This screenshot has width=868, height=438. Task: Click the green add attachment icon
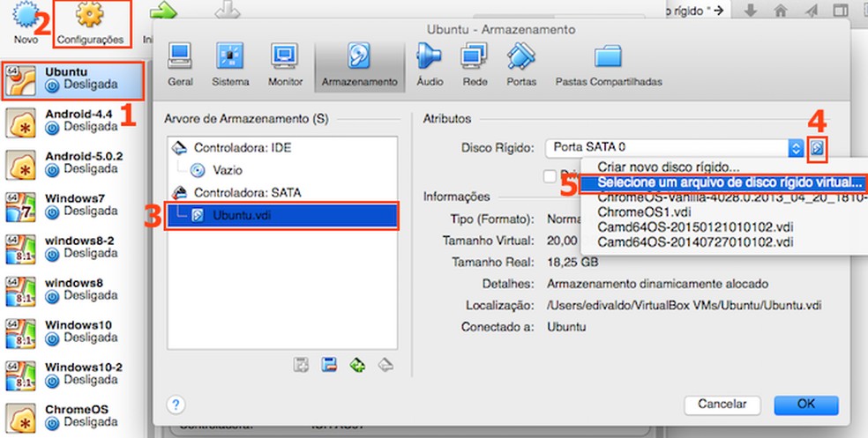[x=357, y=365]
